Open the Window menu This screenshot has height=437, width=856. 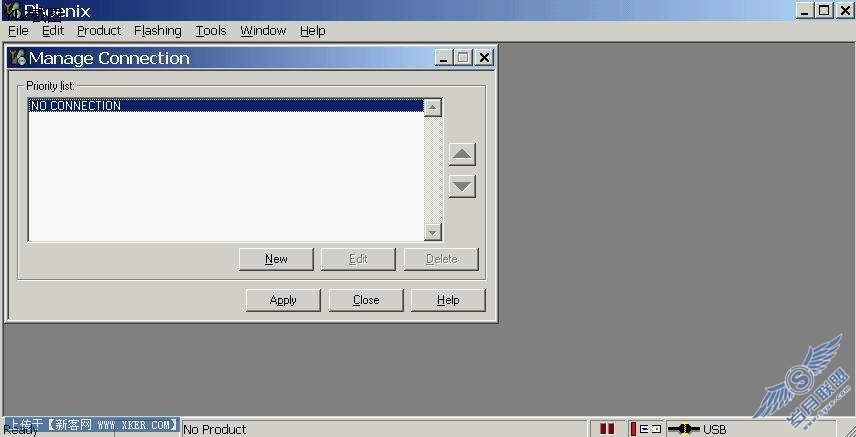(x=263, y=31)
